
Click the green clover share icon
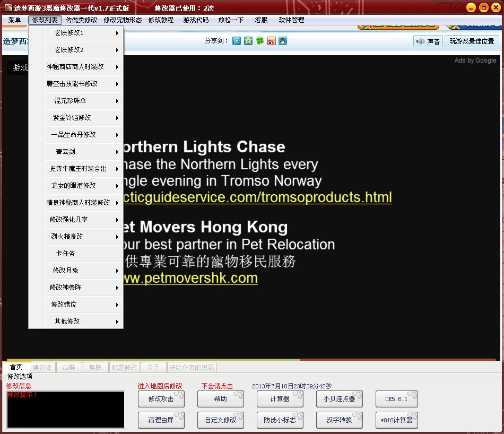point(260,41)
